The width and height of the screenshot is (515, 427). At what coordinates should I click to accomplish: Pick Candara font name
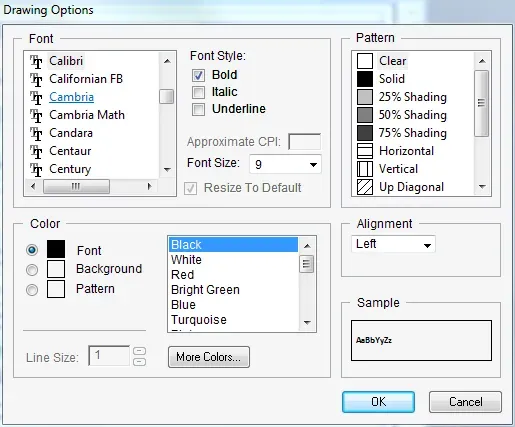[x=71, y=133]
